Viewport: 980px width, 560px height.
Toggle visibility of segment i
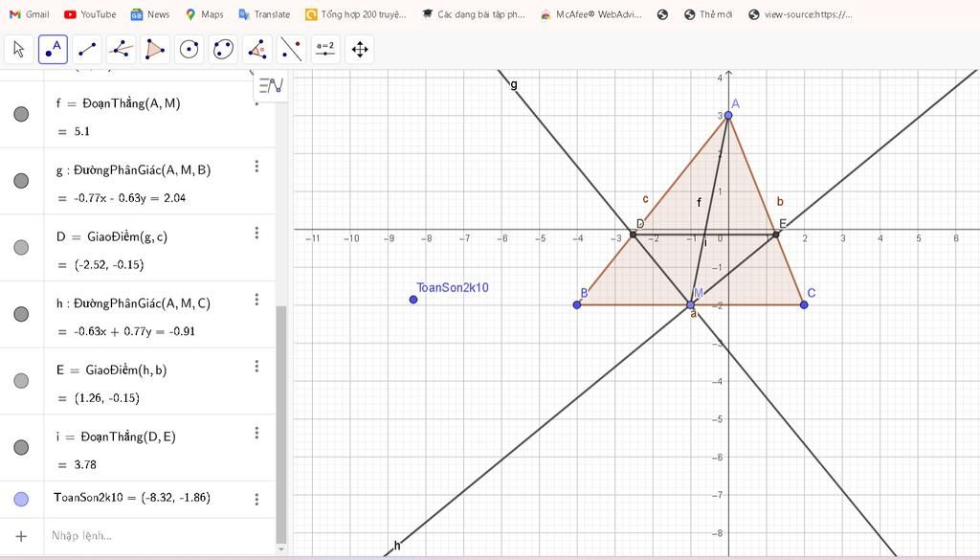(21, 447)
